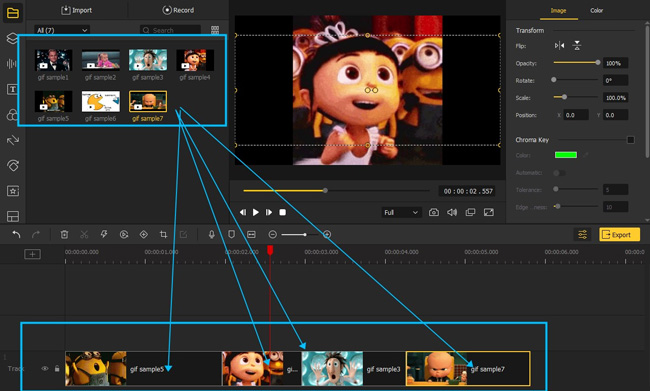Image resolution: width=650 pixels, height=391 pixels.
Task: Click the keyframe diamond icon
Action: [x=143, y=235]
